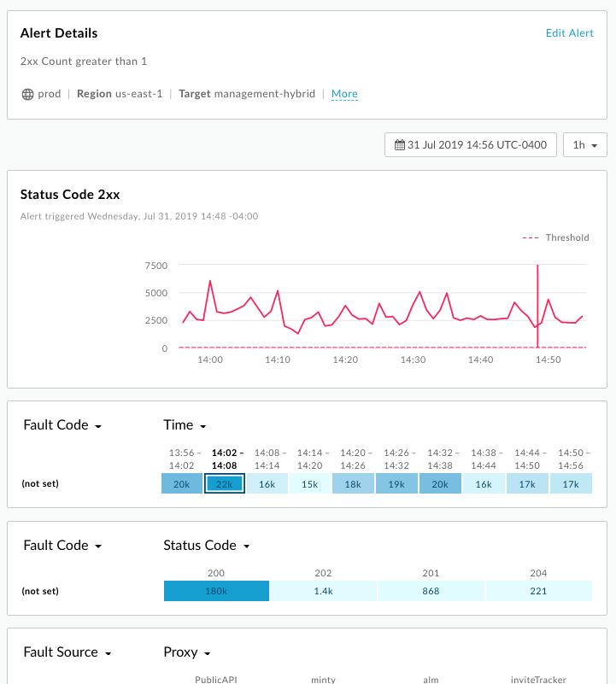This screenshot has height=684, width=616.
Task: Expand the Time dimension dropdown
Action: 185,425
